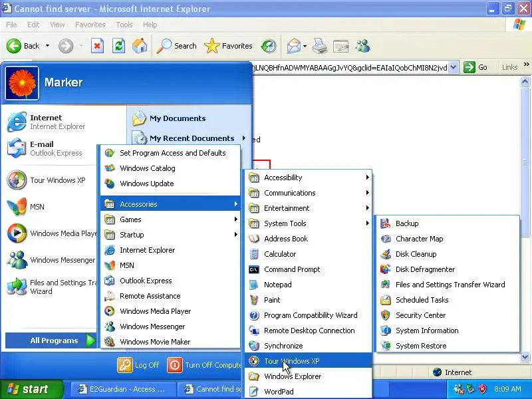Screen dimensions: 532x399
Task: Click the Go button
Action: [x=476, y=67]
